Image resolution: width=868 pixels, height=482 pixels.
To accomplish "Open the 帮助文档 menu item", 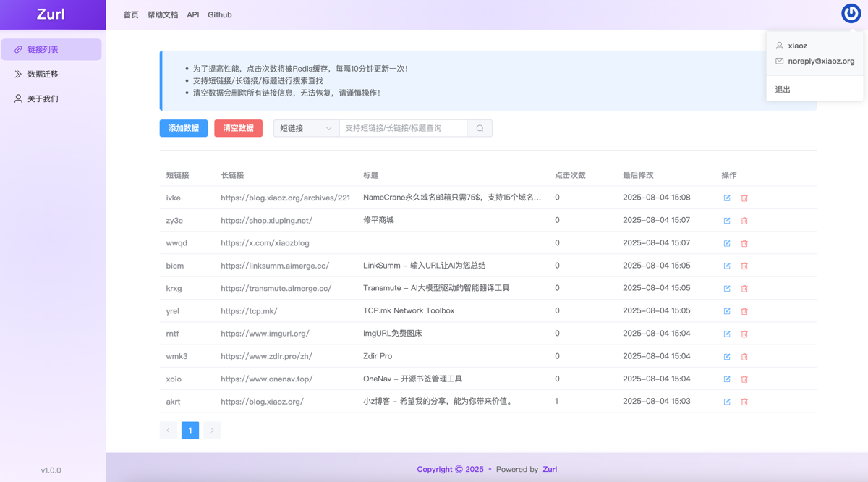I will tap(163, 14).
